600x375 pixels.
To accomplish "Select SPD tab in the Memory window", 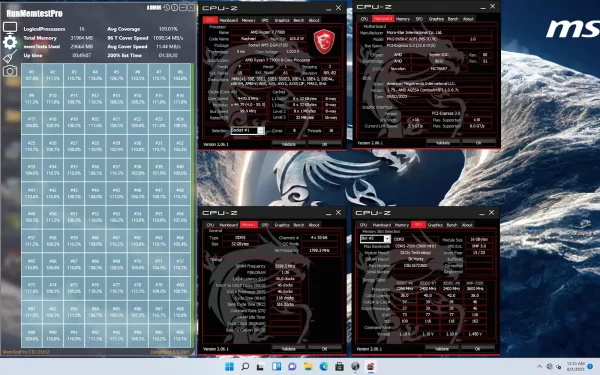I will 265,225.
